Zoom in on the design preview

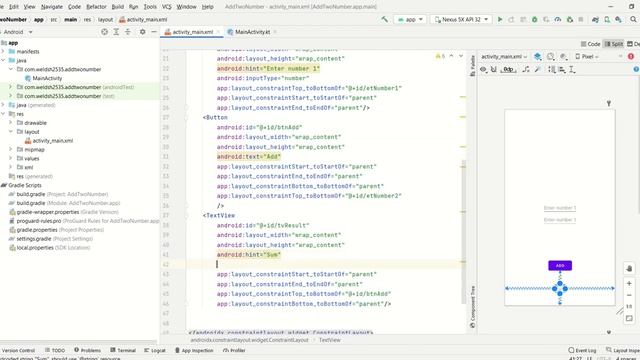[629, 283]
